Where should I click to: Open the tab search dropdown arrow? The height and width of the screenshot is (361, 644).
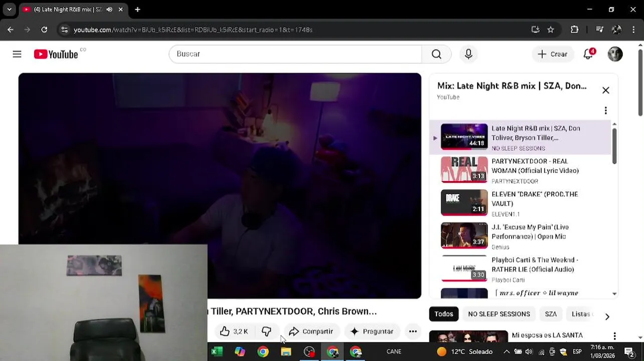[9, 10]
